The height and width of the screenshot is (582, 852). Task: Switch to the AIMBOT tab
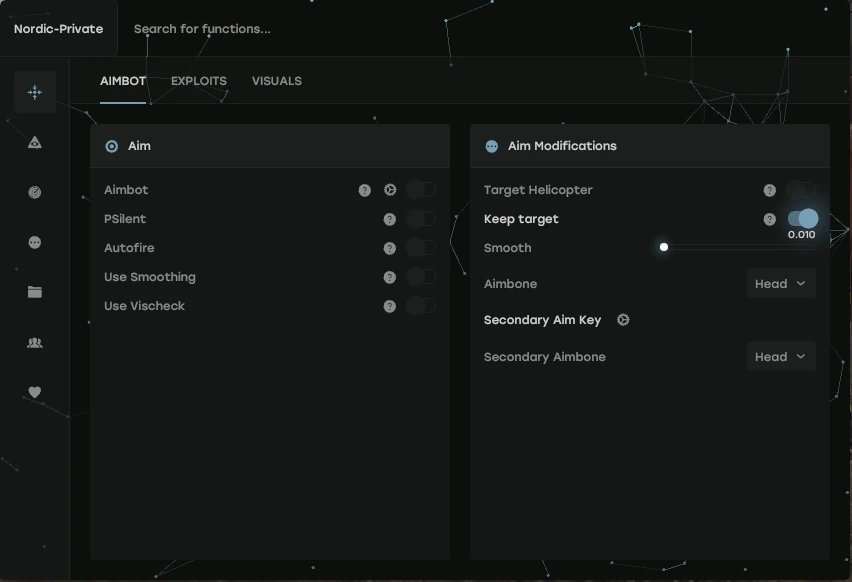pos(123,81)
